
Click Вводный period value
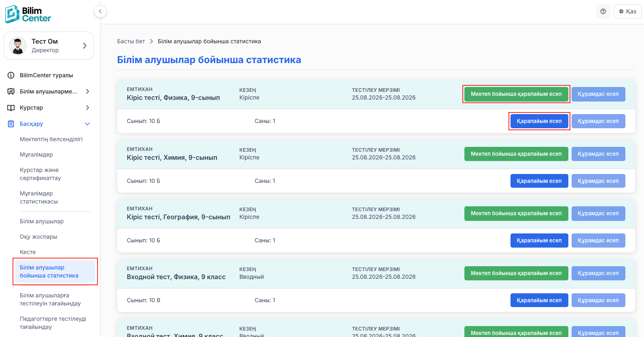(252, 277)
